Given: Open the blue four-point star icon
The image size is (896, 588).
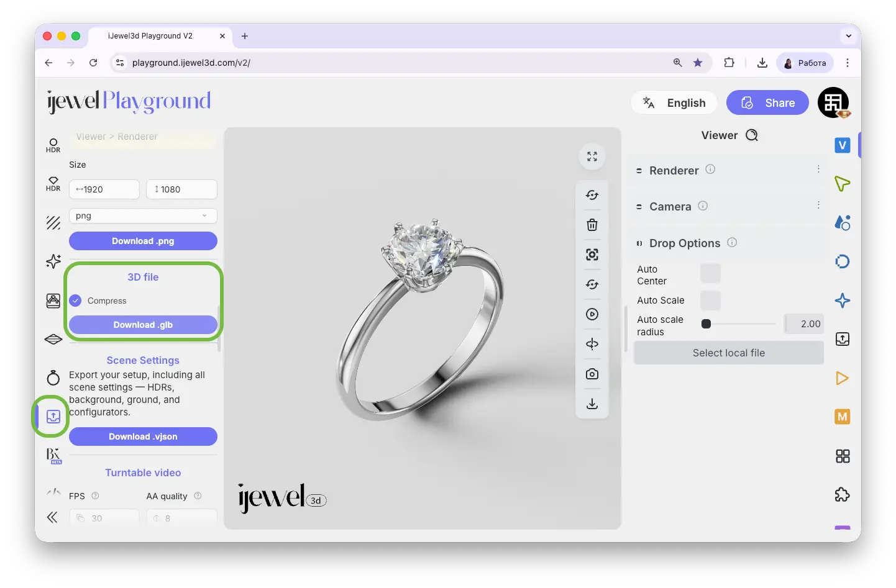Looking at the screenshot, I should pyautogui.click(x=843, y=301).
